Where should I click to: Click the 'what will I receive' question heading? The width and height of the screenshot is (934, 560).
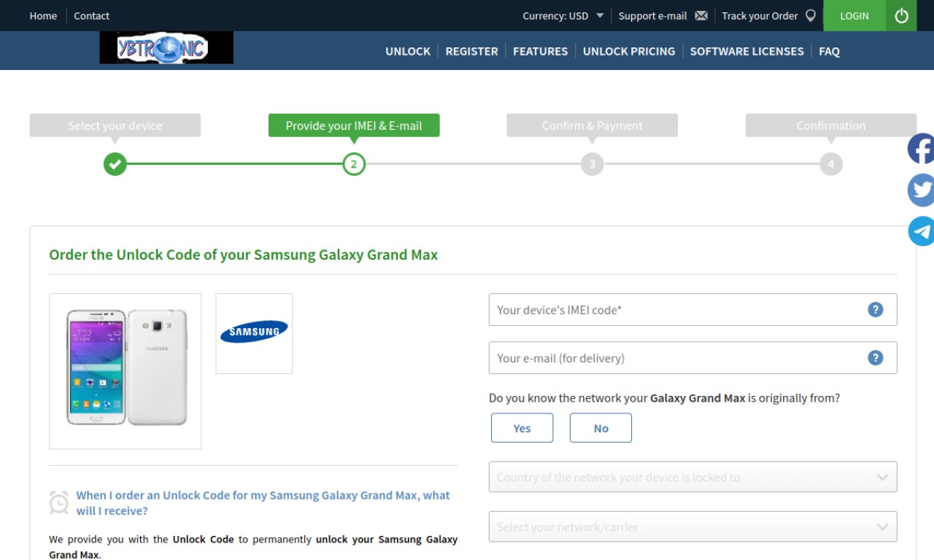pos(263,503)
